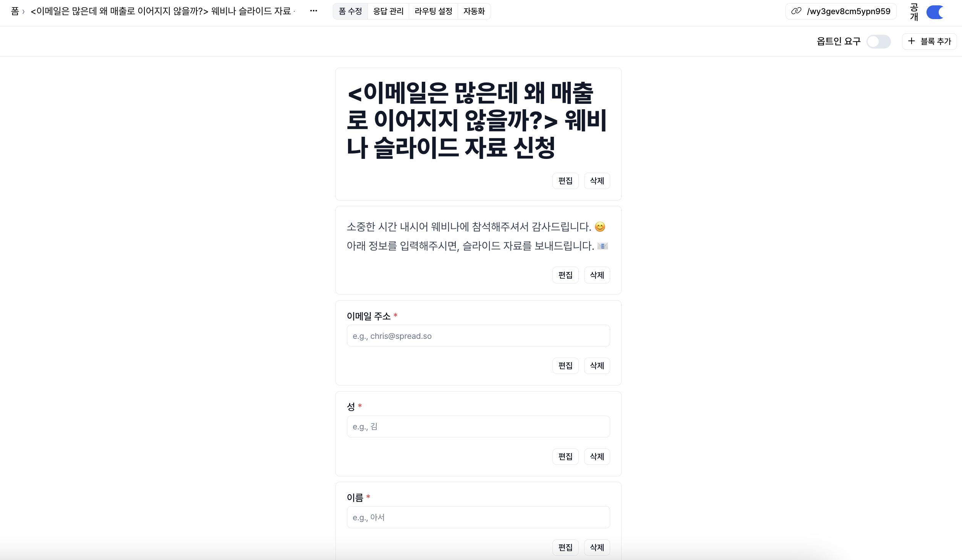Go to the 자동화 tab
The width and height of the screenshot is (962, 560).
[474, 11]
